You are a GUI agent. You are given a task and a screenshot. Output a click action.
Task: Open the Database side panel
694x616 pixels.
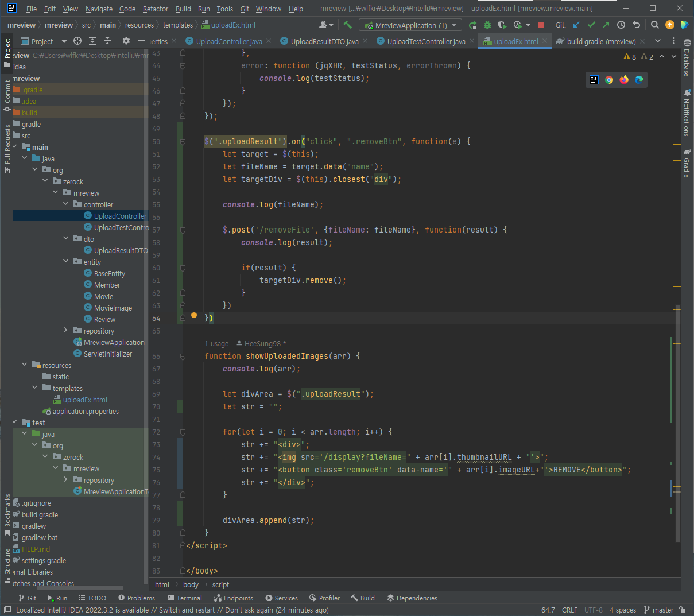[687, 58]
